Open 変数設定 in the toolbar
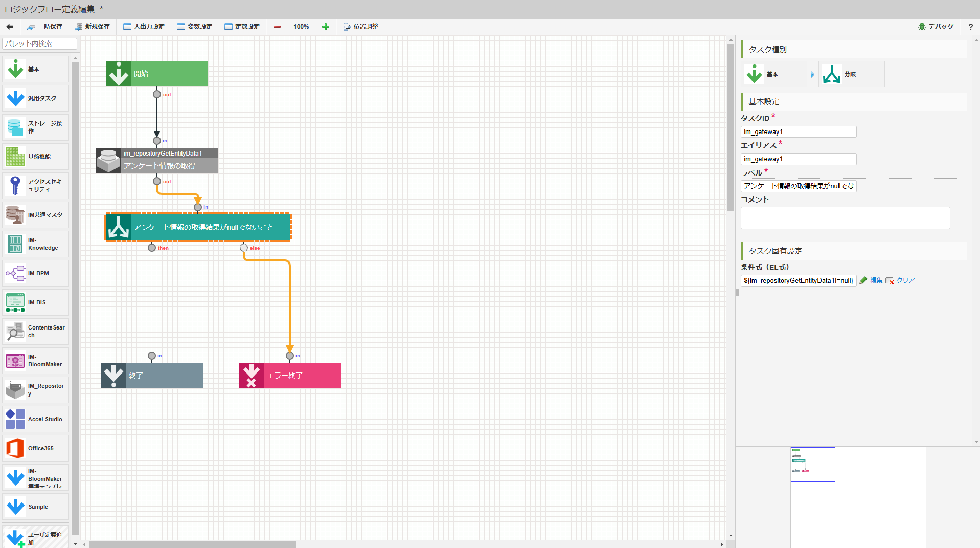 pyautogui.click(x=194, y=27)
